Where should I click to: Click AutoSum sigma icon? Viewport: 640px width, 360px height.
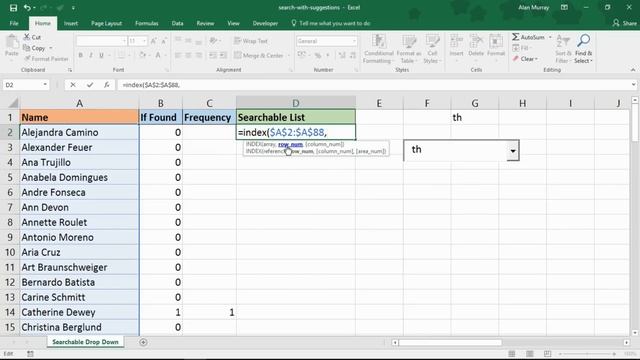coord(516,37)
